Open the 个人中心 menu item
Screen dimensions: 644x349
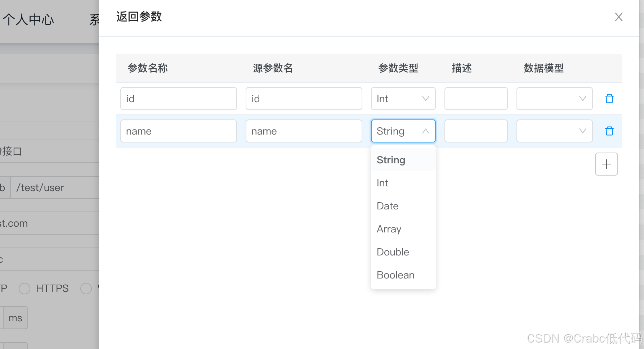click(28, 20)
